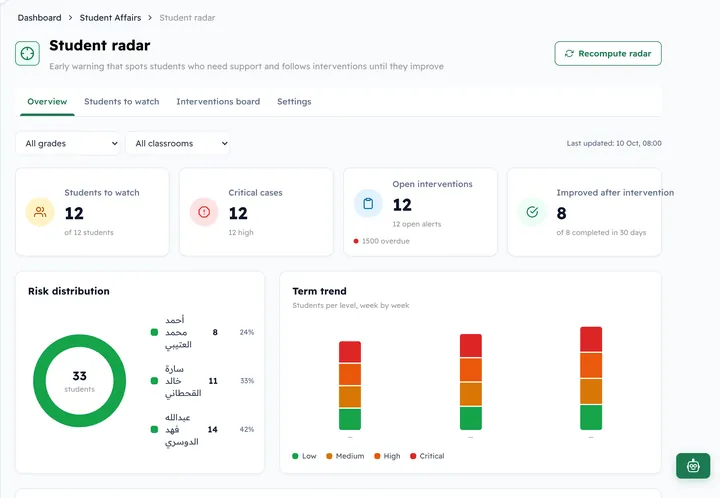Click the green swatch beside value 8
This screenshot has height=498, width=720.
[154, 332]
